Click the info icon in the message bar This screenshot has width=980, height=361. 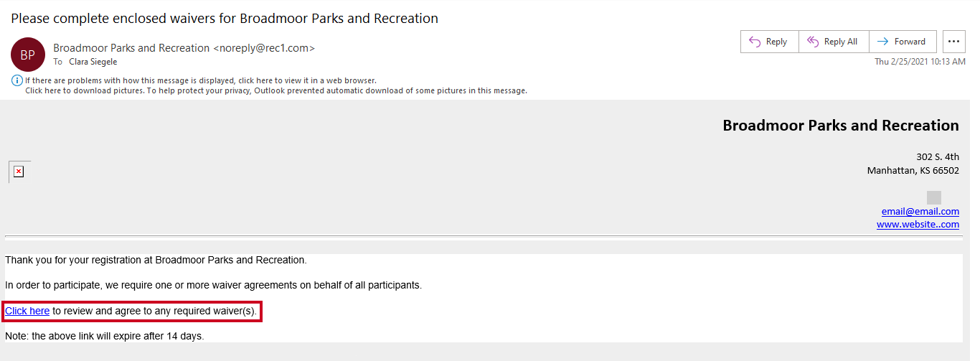[17, 80]
